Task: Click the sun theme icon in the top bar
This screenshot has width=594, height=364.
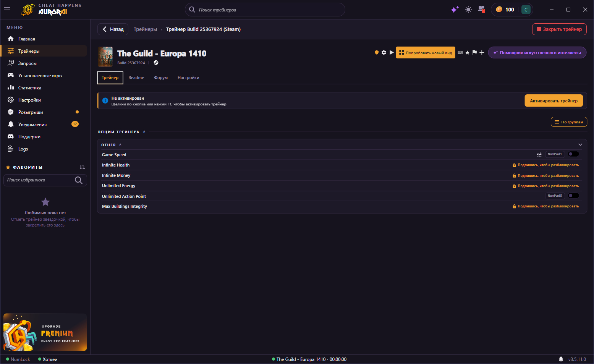Action: coord(468,10)
